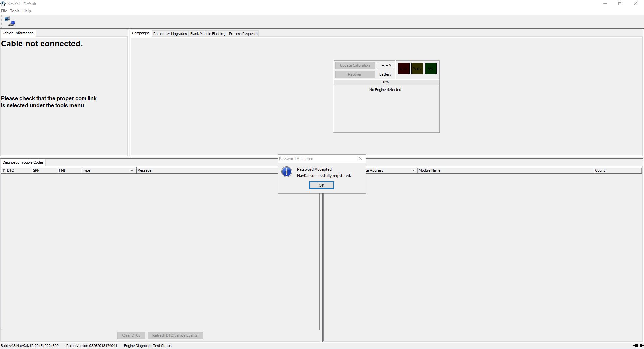This screenshot has width=644, height=349.
Task: Sort by the Message column header
Action: [x=207, y=170]
